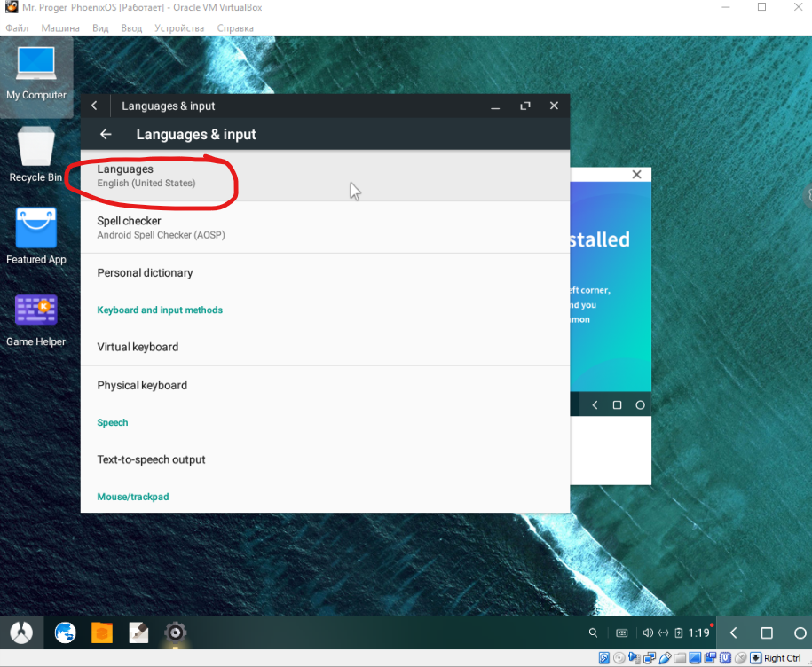The image size is (812, 667).
Task: Click the volume icon in the status bar
Action: [x=649, y=632]
